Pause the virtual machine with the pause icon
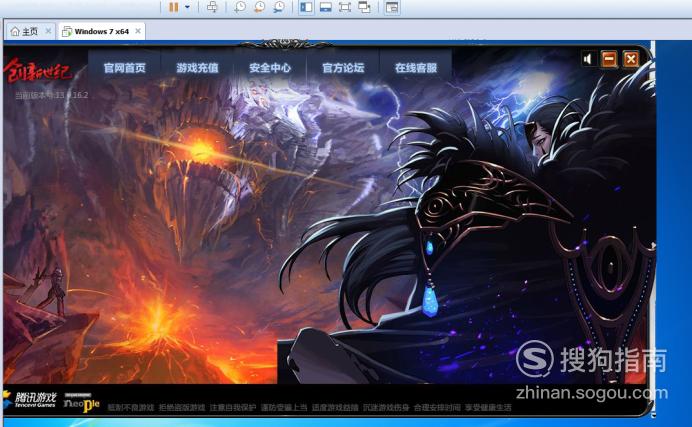692x427 pixels. tap(174, 7)
